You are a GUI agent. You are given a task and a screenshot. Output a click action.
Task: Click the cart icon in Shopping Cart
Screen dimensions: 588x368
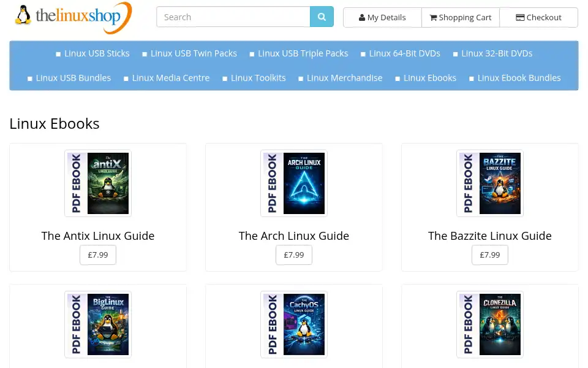tap(433, 18)
